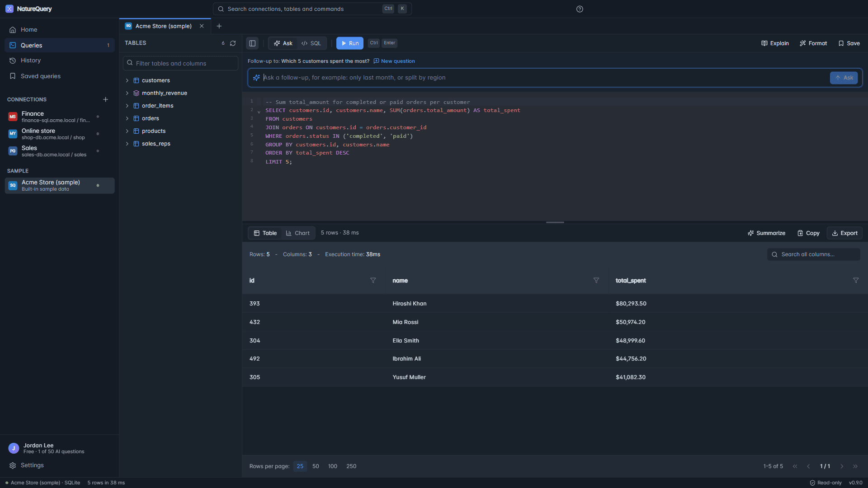Go to previous results page arrow
The width and height of the screenshot is (868, 488).
point(808,466)
